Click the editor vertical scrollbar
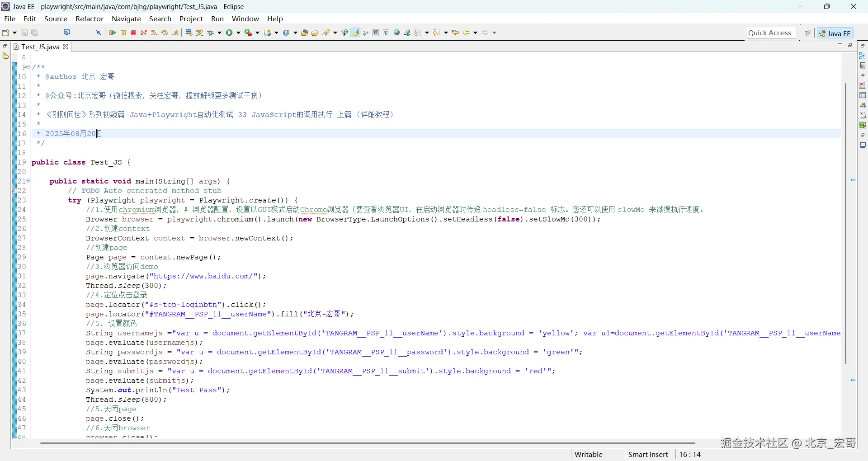Screen dimensions: 868x461 (845, 223)
